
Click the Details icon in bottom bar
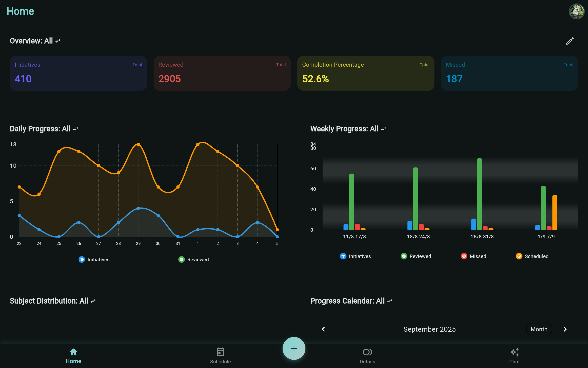367,352
